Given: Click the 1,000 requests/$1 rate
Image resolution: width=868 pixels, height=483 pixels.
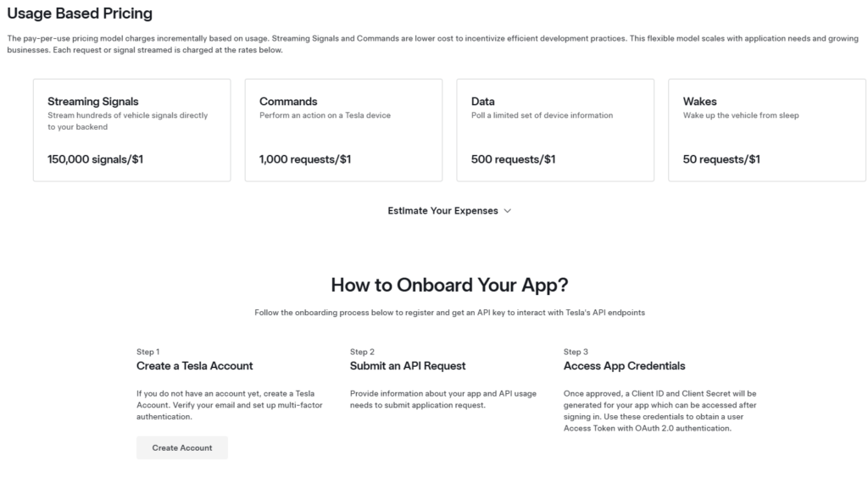Looking at the screenshot, I should coord(305,158).
